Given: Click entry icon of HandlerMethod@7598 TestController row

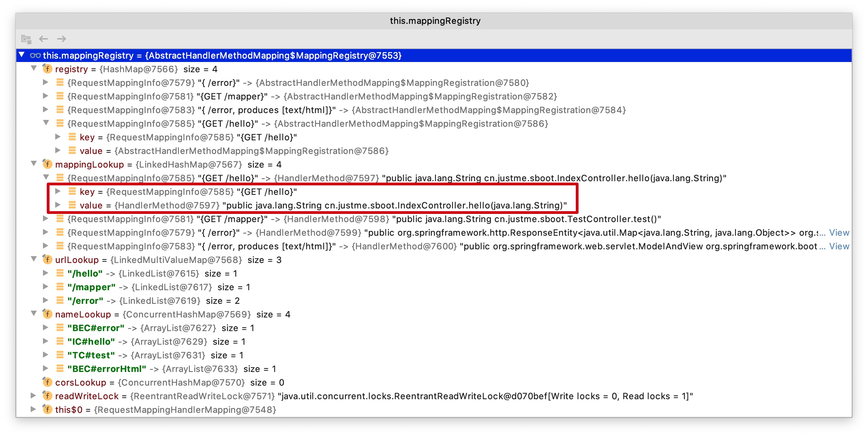Looking at the screenshot, I should 60,218.
